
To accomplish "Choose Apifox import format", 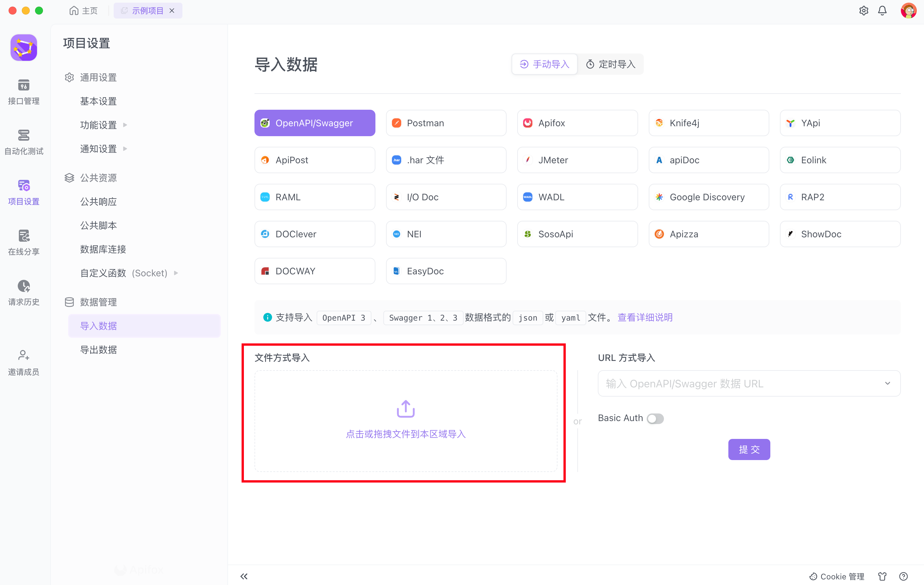I will 577,123.
